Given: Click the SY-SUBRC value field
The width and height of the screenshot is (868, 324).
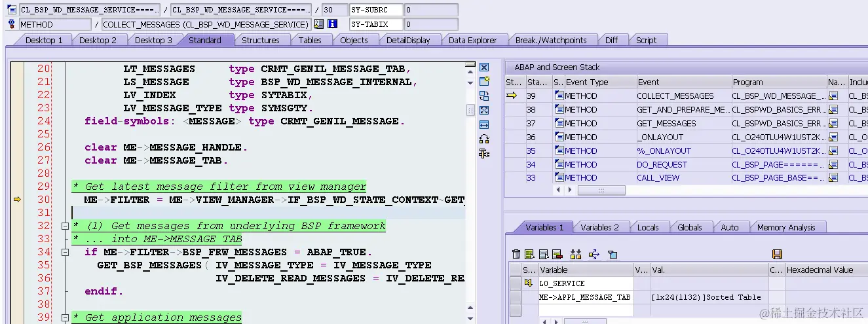Looking at the screenshot, I should 431,10.
